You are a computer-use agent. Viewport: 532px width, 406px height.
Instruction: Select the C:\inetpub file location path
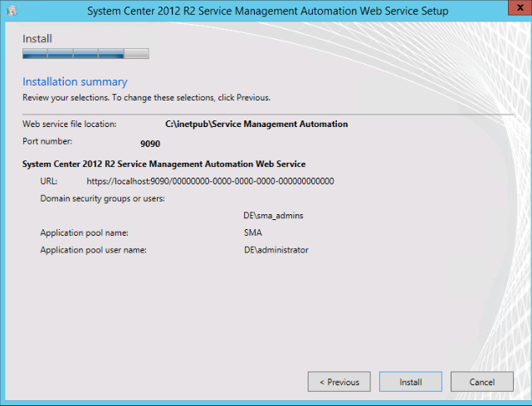coord(256,124)
